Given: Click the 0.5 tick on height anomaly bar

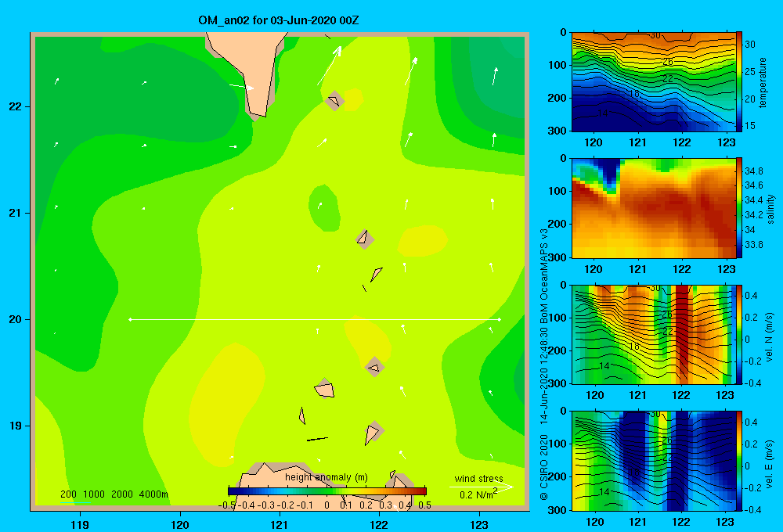Looking at the screenshot, I should (424, 505).
